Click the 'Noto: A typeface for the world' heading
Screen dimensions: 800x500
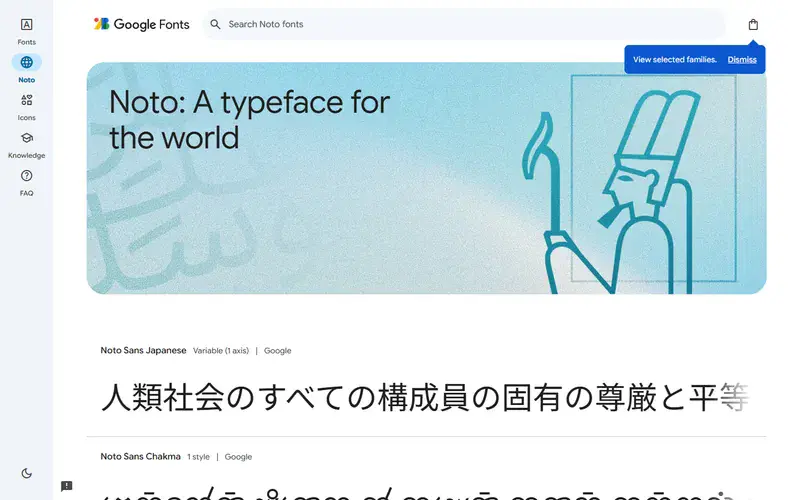pos(249,120)
